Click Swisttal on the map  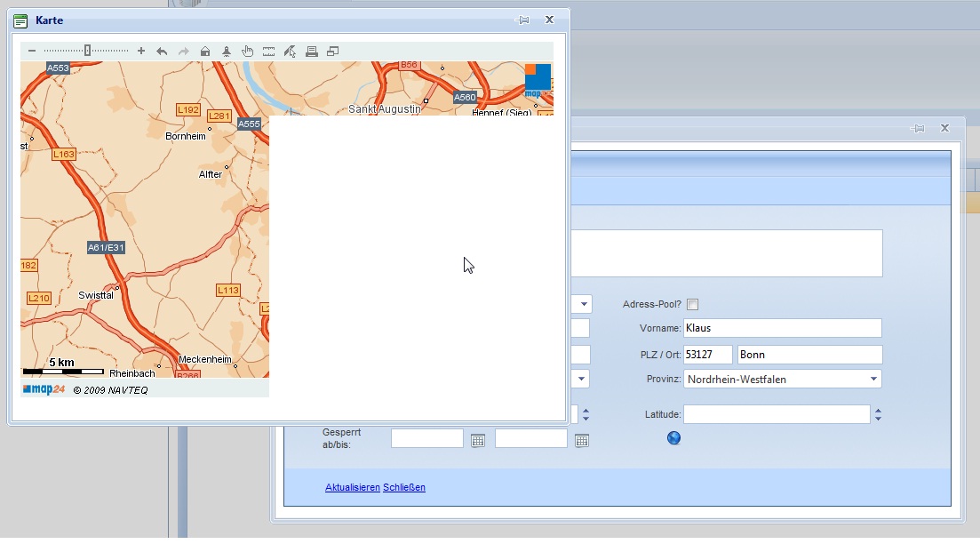coord(96,295)
